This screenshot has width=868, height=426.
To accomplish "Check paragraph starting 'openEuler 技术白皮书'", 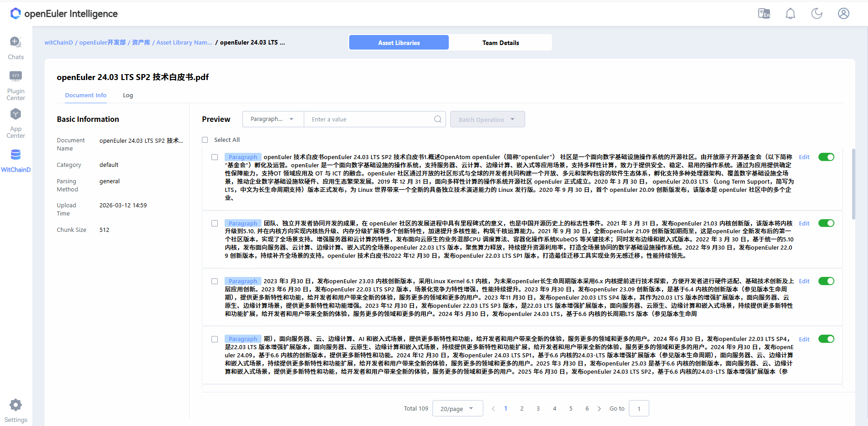I will tap(215, 157).
